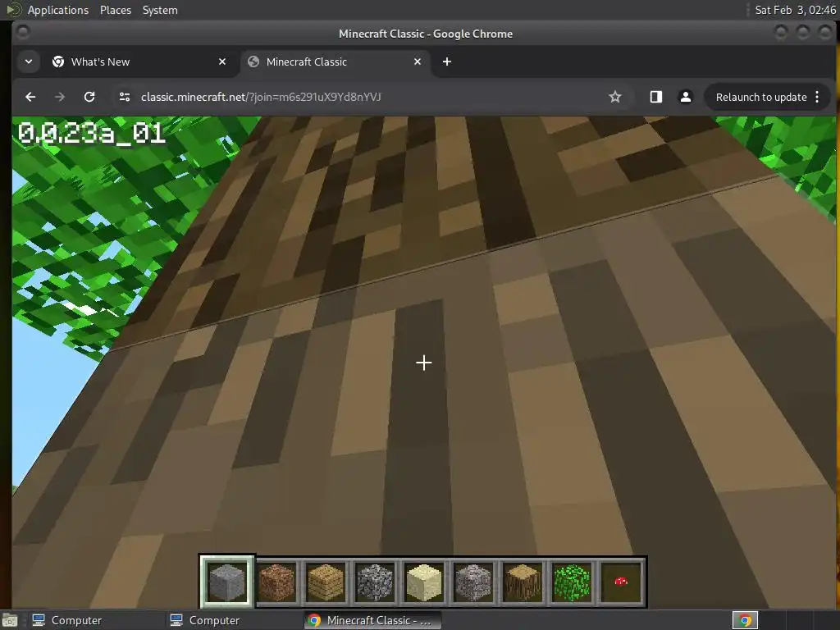The image size is (840, 630).
Task: View site information icon in address bar
Action: pyautogui.click(x=125, y=97)
